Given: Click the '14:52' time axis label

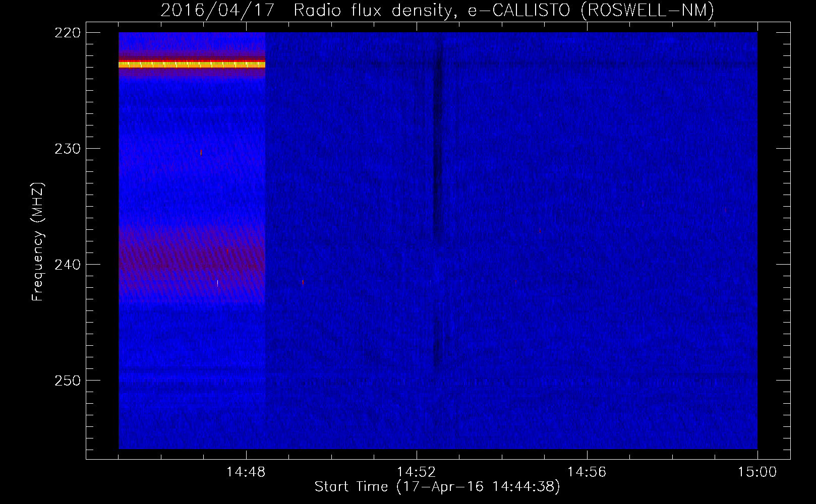Looking at the screenshot, I should (416, 472).
